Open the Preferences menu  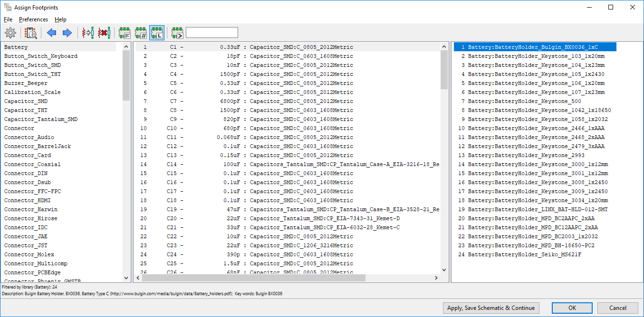pyautogui.click(x=33, y=19)
